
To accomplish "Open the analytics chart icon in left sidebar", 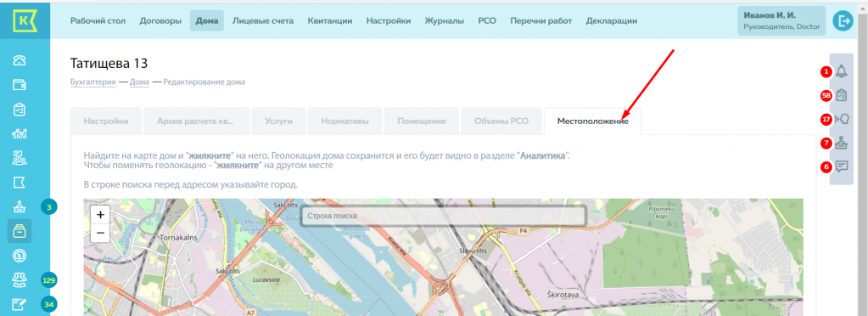I will tap(20, 133).
